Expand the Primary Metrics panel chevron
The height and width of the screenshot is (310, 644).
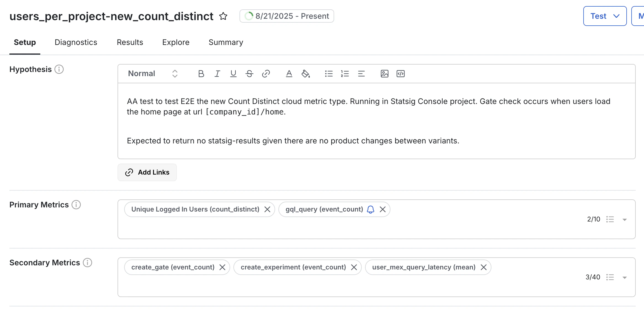625,219
